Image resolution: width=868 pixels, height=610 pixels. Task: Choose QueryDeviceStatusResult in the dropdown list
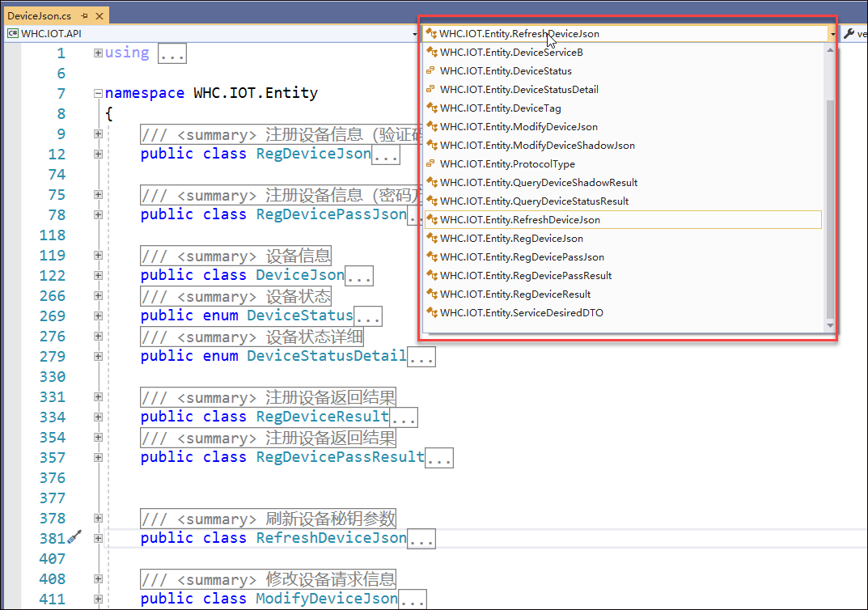(534, 201)
